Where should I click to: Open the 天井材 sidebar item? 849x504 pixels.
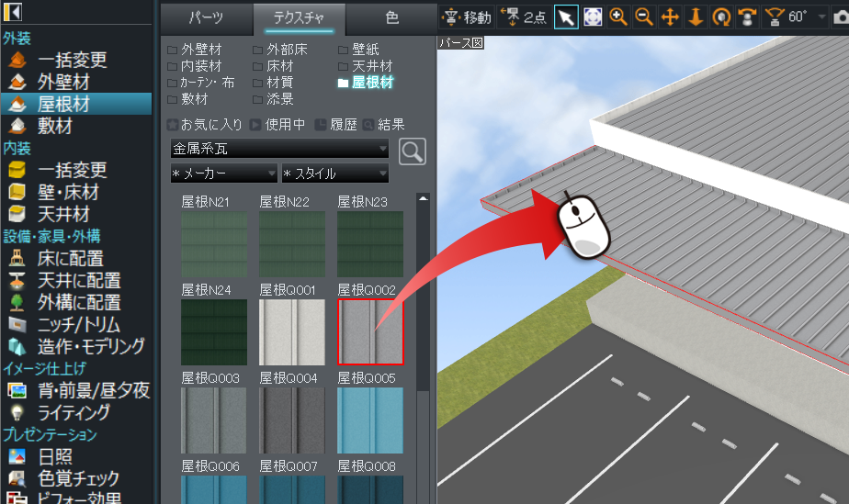(x=75, y=214)
